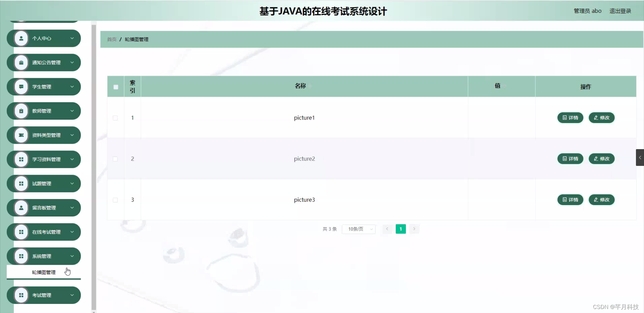Check the checkbox on the picture1 row

click(x=115, y=118)
